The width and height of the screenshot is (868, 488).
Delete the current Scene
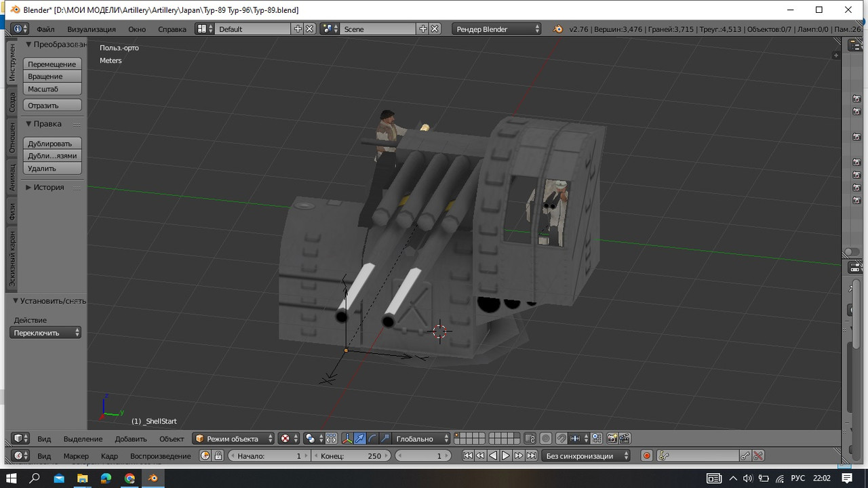click(435, 29)
